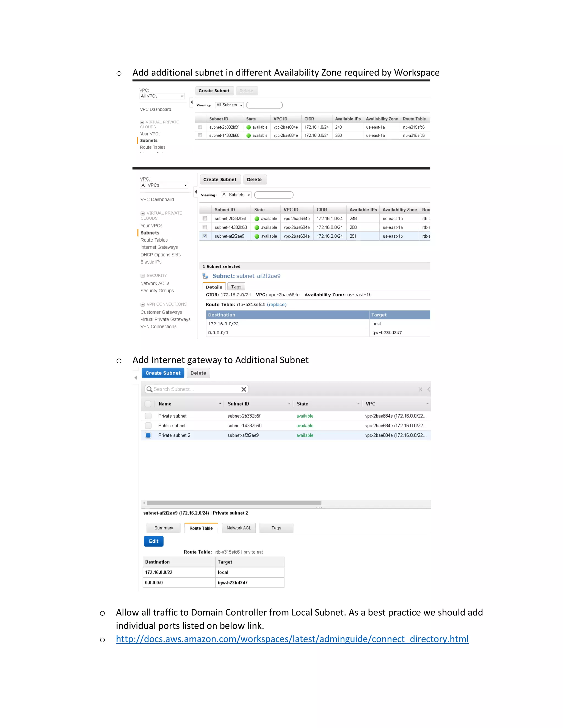Check subnet-2b332b5f checkbox in top screenshot

200,127
